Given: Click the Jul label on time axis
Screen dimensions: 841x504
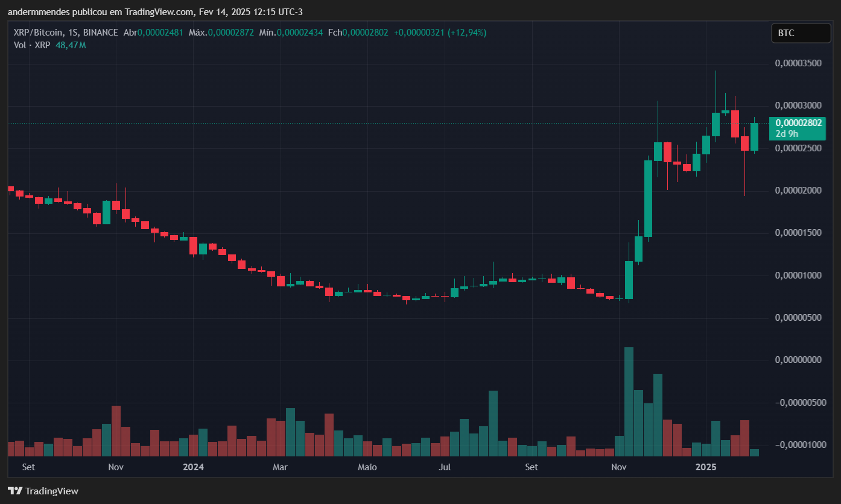Looking at the screenshot, I should (445, 467).
